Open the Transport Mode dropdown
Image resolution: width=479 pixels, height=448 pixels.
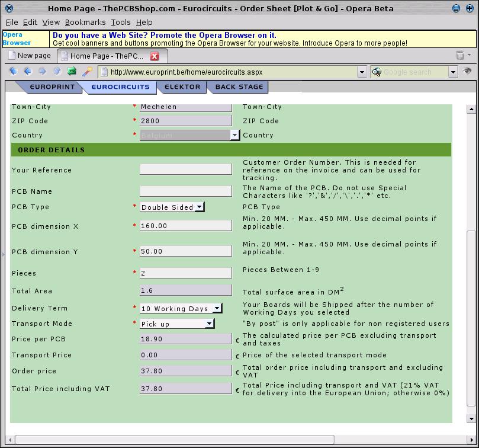(209, 324)
